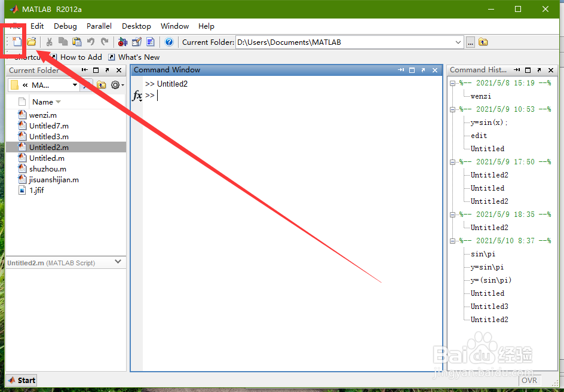Undock the Current Folder panel
Viewport: 564px width, 392px height.
(107, 70)
